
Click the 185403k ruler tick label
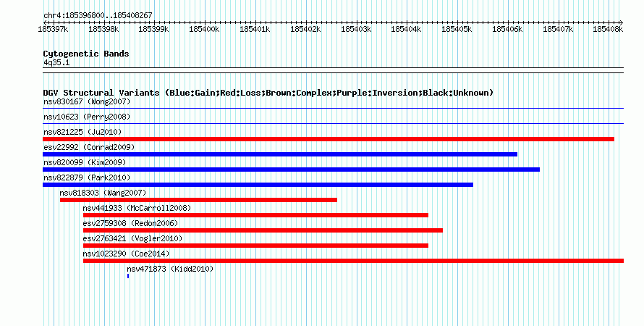click(x=356, y=29)
